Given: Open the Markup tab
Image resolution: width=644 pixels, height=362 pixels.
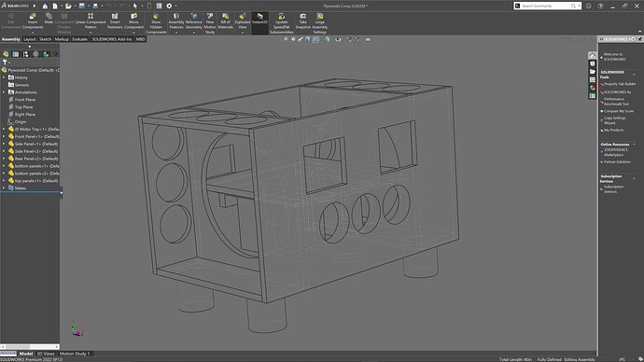Looking at the screenshot, I should coord(62,39).
